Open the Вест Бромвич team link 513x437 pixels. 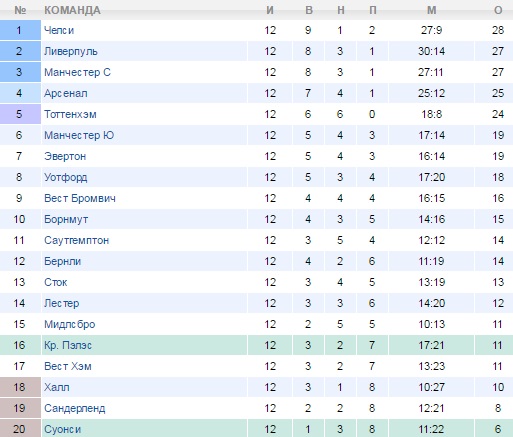tap(80, 198)
